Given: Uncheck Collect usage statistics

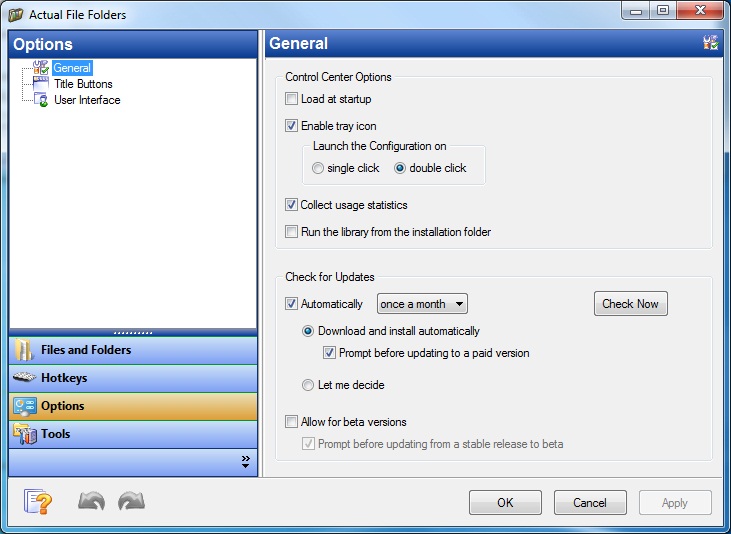Looking at the screenshot, I should point(292,205).
